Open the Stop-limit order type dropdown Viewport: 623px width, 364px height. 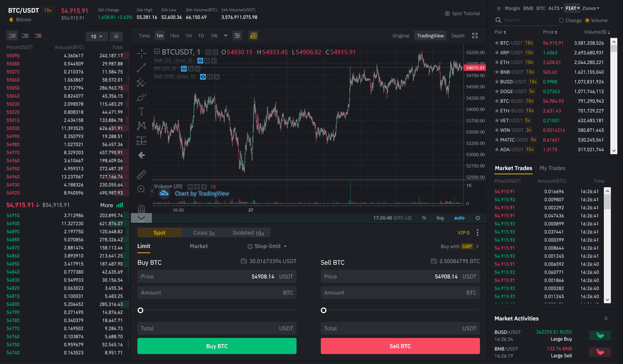click(267, 246)
